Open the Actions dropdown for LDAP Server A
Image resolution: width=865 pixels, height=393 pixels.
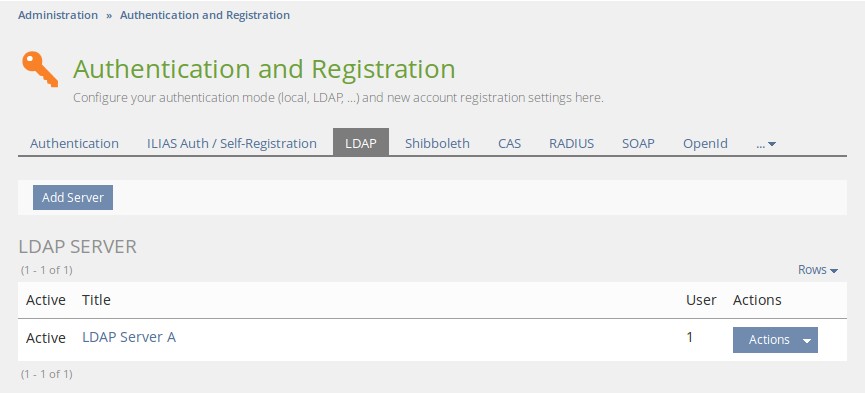point(775,340)
